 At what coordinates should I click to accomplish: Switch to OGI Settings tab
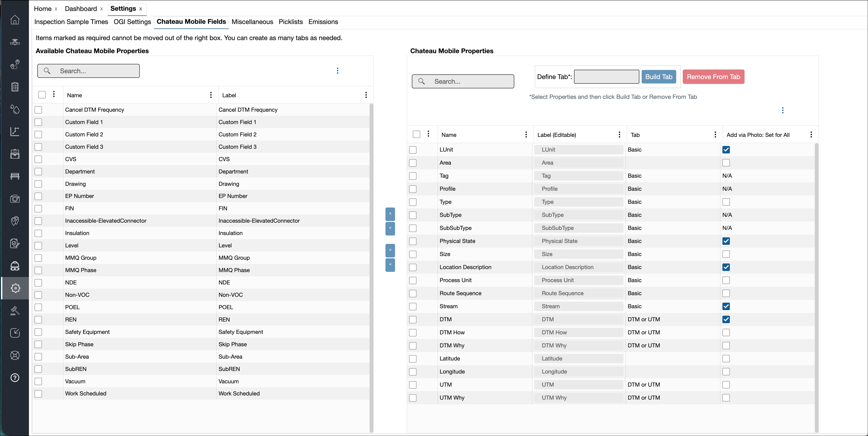(132, 22)
